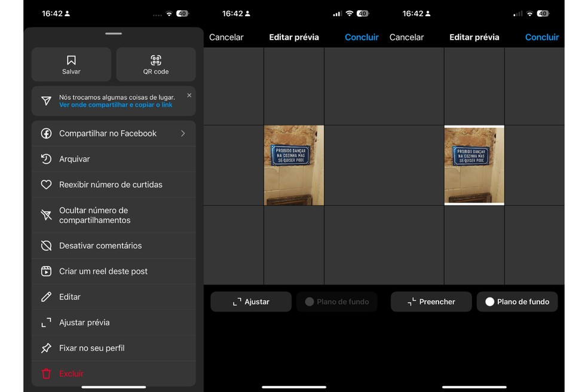Tap Concluir in the right screen
This screenshot has height=392, width=588.
tap(541, 37)
